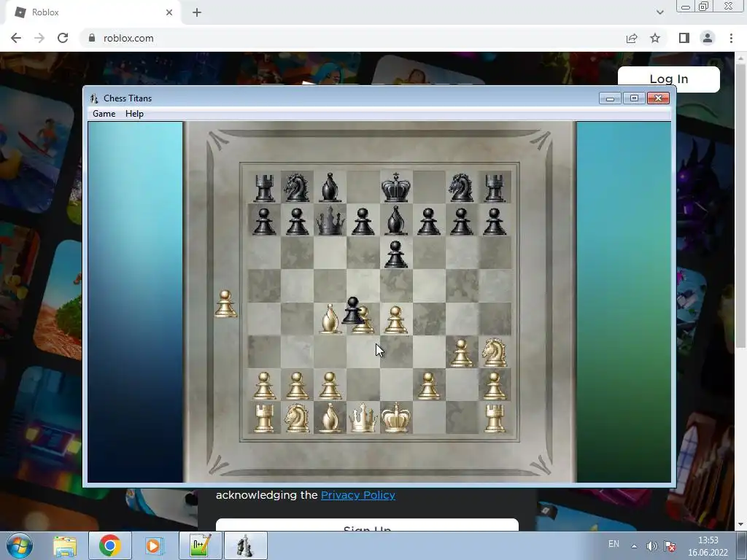Select the white rook on h1
747x560 pixels.
pos(495,419)
